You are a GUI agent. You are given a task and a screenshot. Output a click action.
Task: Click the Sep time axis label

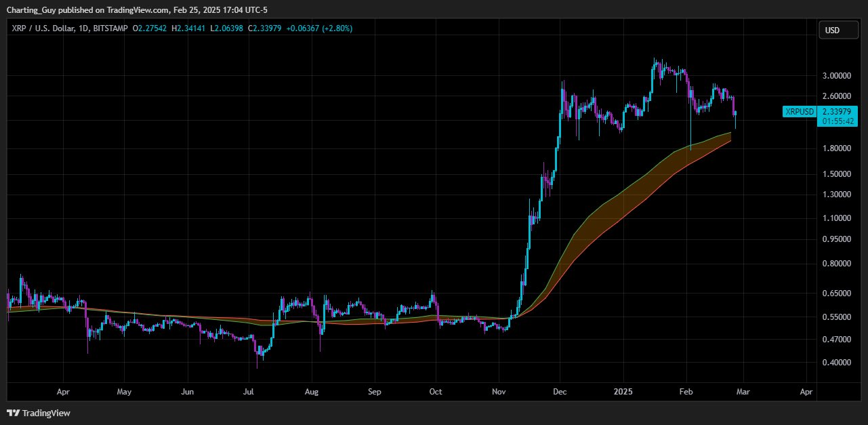point(375,392)
